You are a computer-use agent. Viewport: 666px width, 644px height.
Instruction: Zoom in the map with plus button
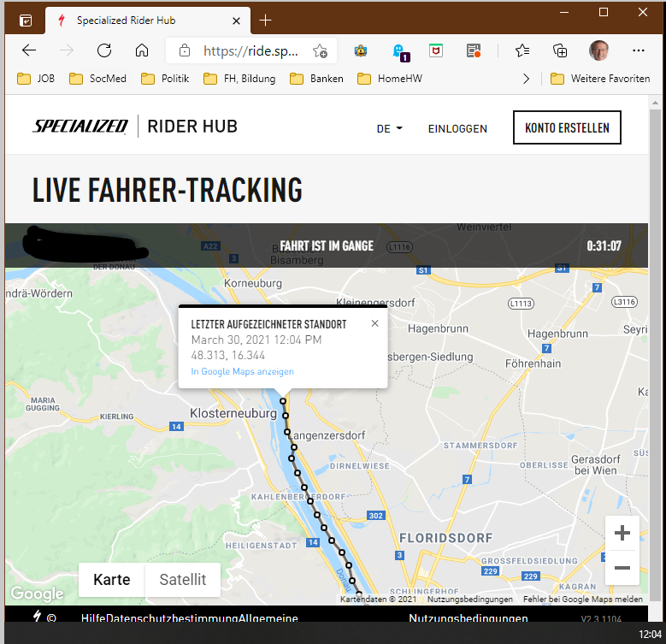[622, 533]
